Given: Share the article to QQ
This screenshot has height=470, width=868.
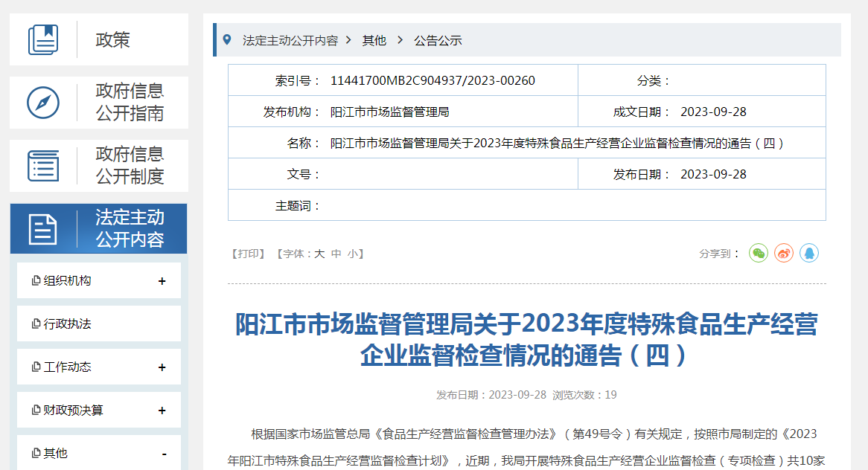Looking at the screenshot, I should coord(809,254).
